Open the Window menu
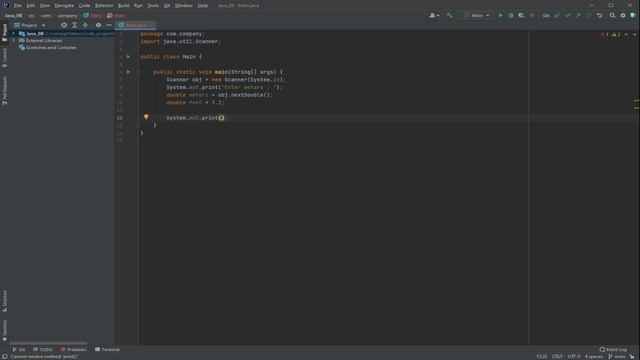The image size is (640, 360). [184, 6]
